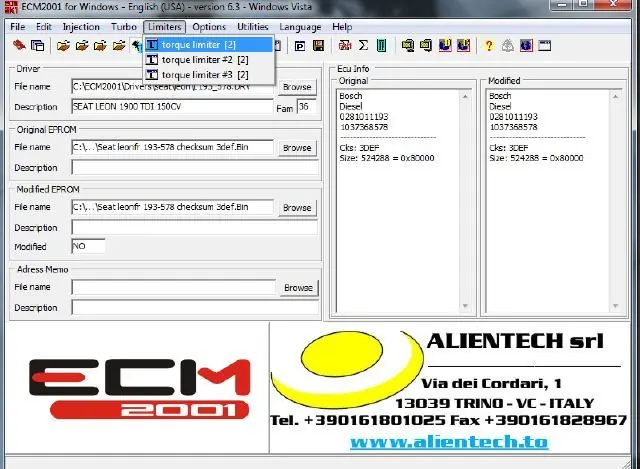Click scroll-down arrow in Original Ecu Info box

(465, 306)
